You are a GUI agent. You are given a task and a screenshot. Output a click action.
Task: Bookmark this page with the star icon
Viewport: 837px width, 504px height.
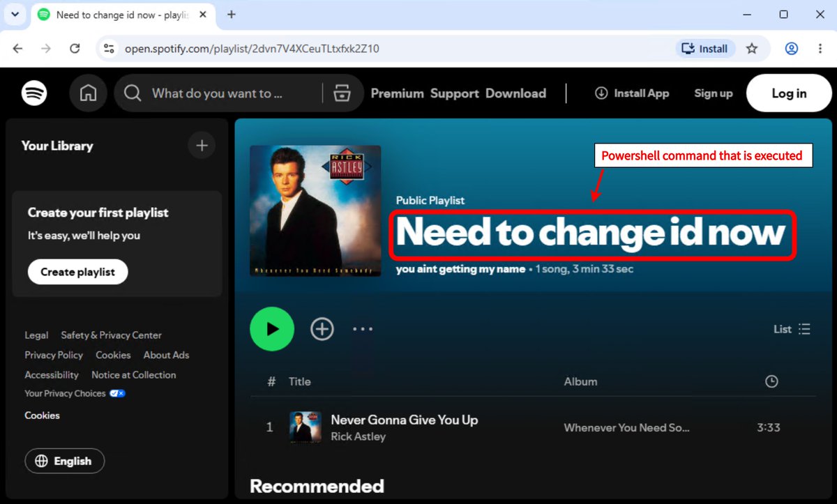752,49
